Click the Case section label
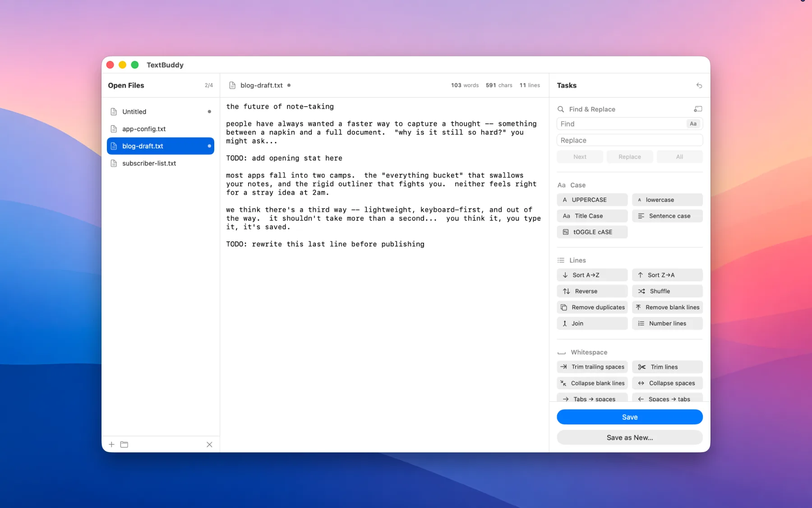This screenshot has width=812, height=508. [577, 185]
